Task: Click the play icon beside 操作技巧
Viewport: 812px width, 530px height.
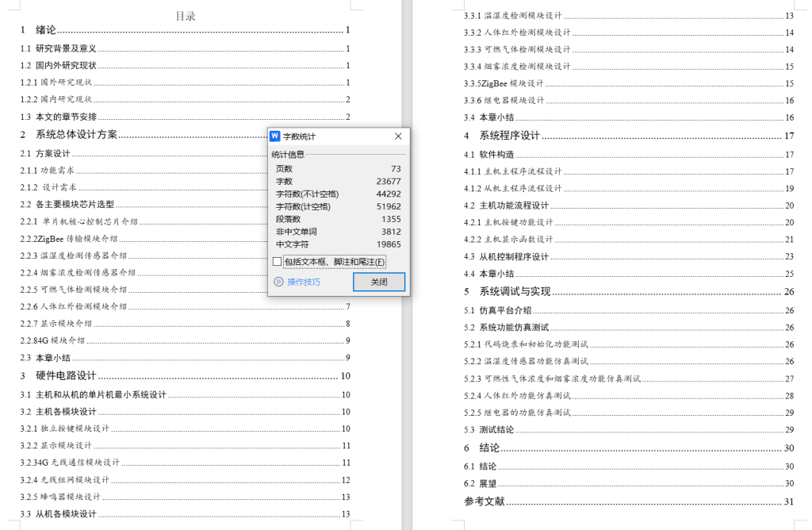Action: (x=278, y=281)
